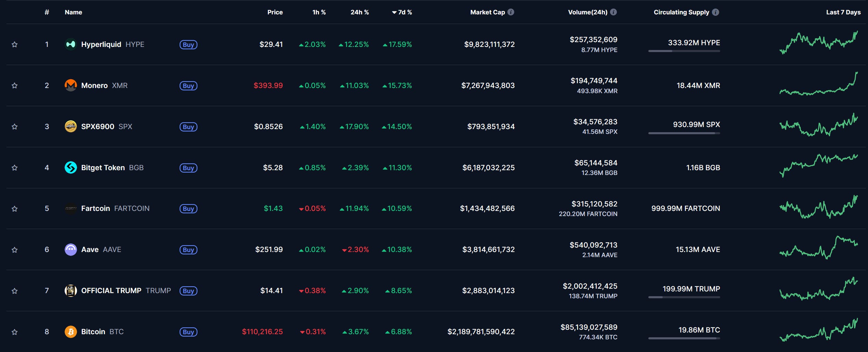Toggle watchlist star for SPX6900

tap(14, 127)
